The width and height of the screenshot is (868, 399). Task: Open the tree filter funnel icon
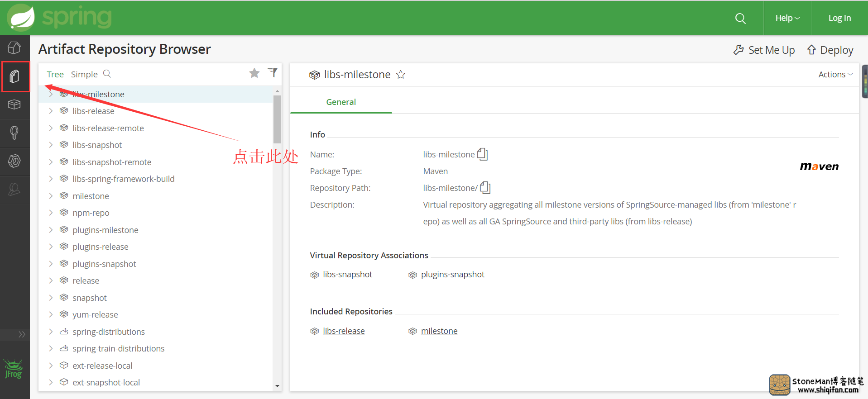(273, 72)
